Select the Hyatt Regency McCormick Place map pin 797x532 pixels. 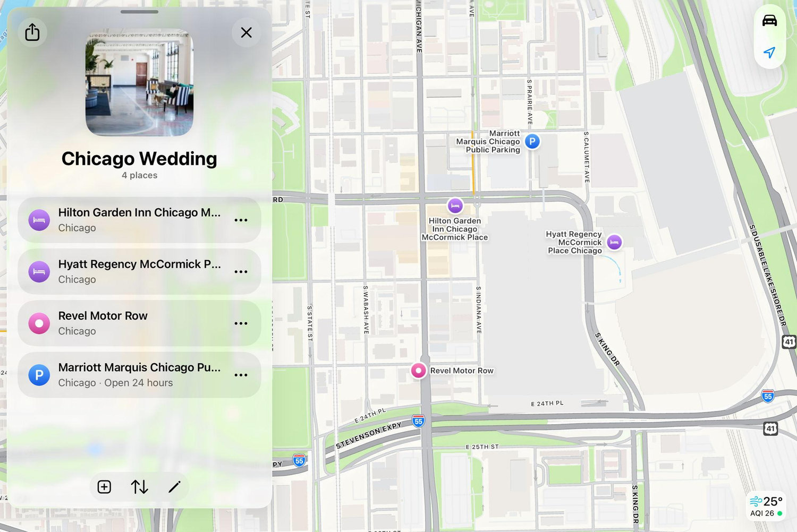pos(614,242)
